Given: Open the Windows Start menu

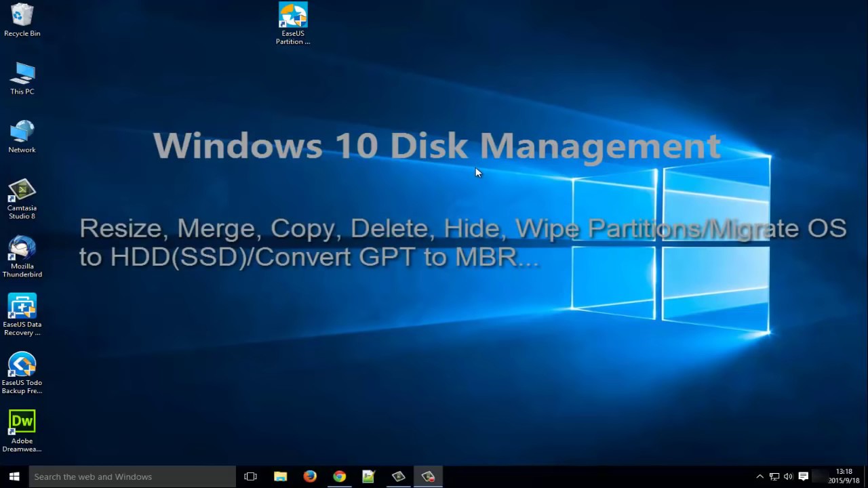Looking at the screenshot, I should (x=14, y=476).
